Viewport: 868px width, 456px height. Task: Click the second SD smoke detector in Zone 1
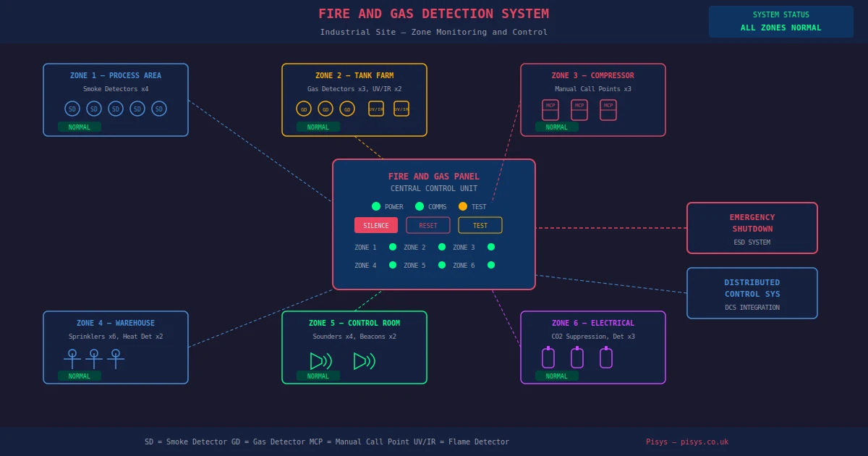pos(94,109)
